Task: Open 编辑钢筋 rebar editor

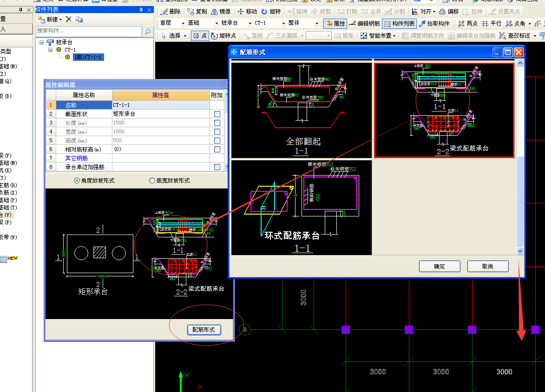Action: pyautogui.click(x=364, y=23)
